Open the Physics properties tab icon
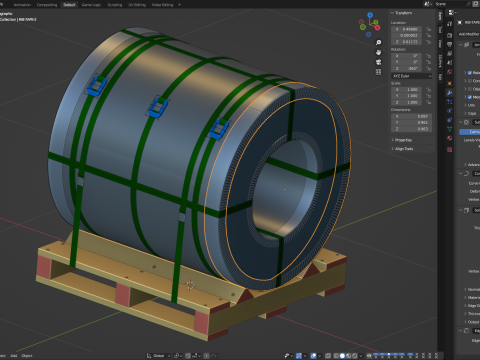Screen dimensions: 480x360 click(450, 111)
